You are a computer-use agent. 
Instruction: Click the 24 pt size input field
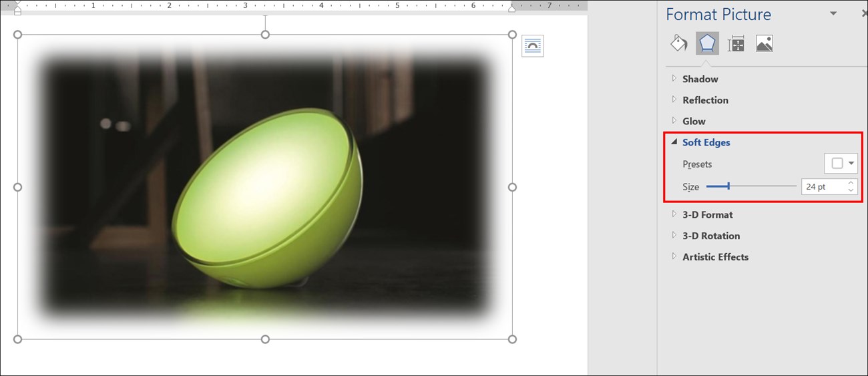click(x=823, y=187)
